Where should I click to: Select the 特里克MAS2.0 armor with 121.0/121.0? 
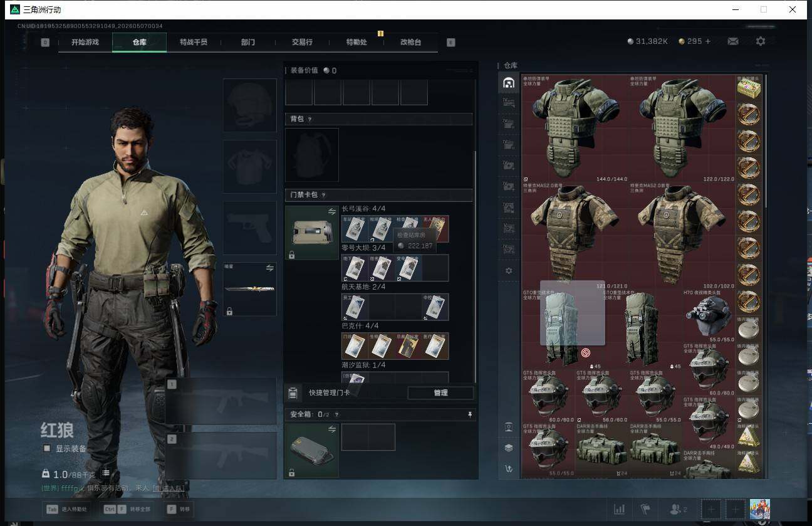tap(575, 236)
